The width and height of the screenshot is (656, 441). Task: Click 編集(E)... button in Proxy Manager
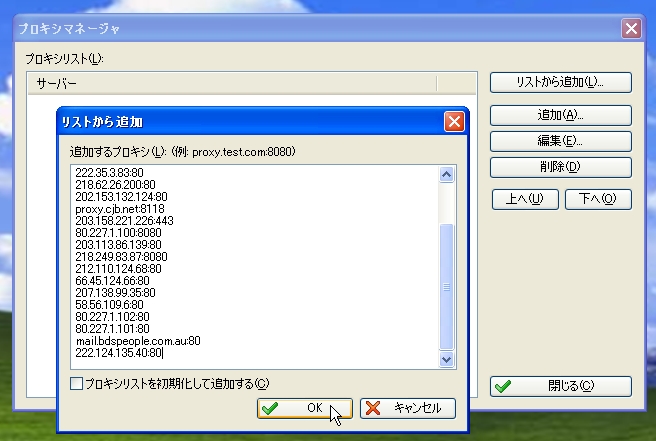point(561,141)
